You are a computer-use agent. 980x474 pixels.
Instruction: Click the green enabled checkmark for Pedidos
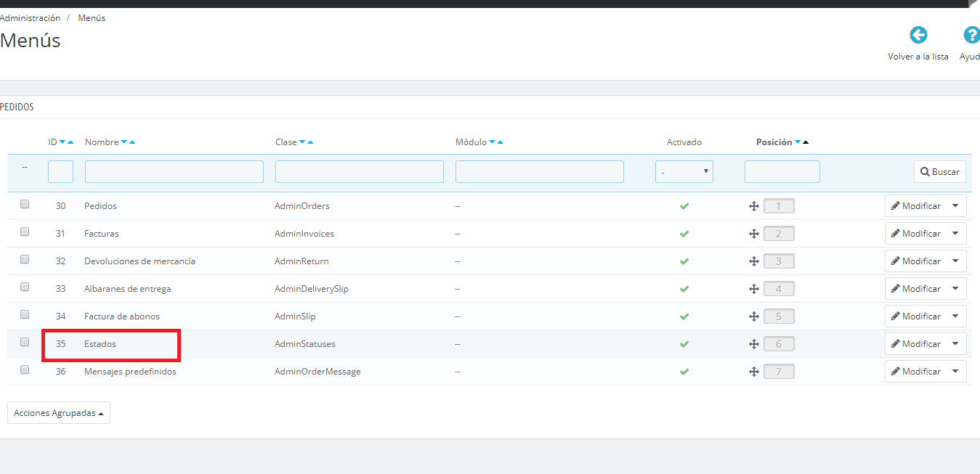tap(684, 206)
